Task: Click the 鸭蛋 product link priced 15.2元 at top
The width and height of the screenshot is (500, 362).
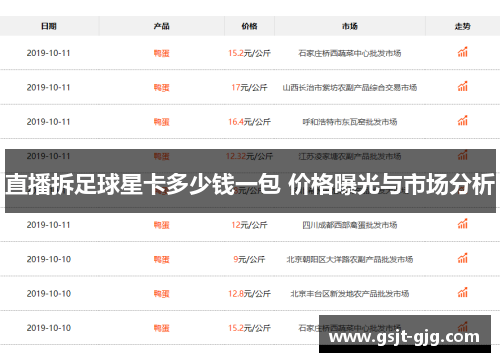Action: pos(162,53)
